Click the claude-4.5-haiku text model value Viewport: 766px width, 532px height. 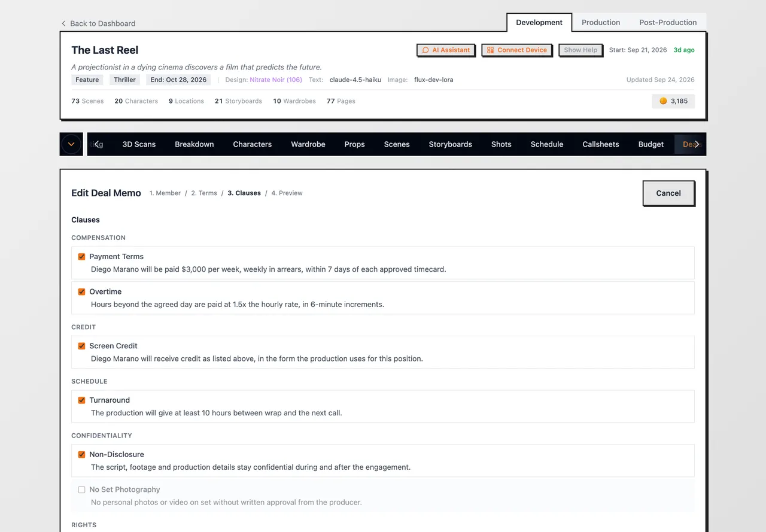pyautogui.click(x=355, y=80)
